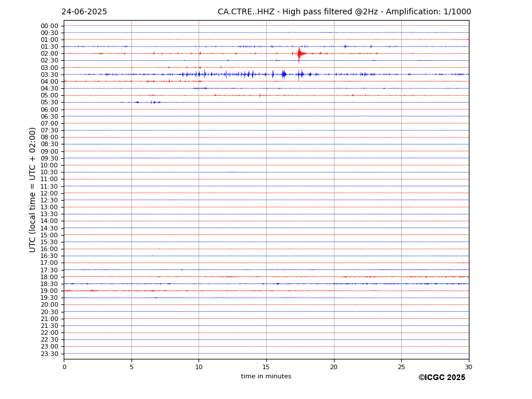
Task: Click the x-axis tick label 25
Action: 401,367
